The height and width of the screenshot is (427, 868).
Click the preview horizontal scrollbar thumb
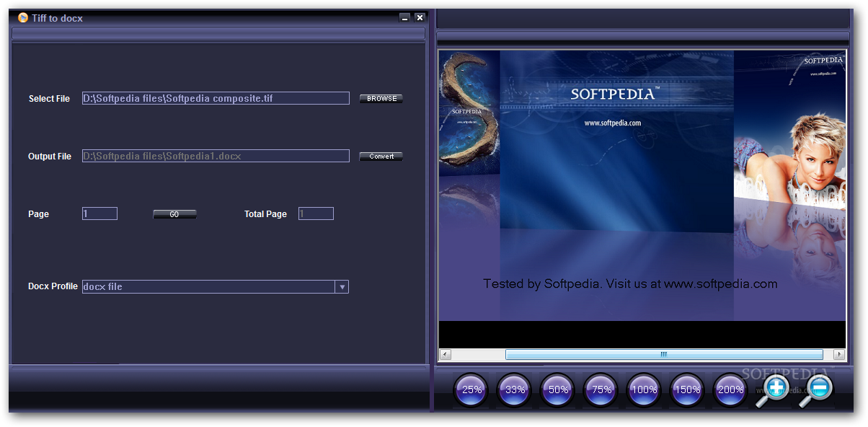tap(664, 354)
